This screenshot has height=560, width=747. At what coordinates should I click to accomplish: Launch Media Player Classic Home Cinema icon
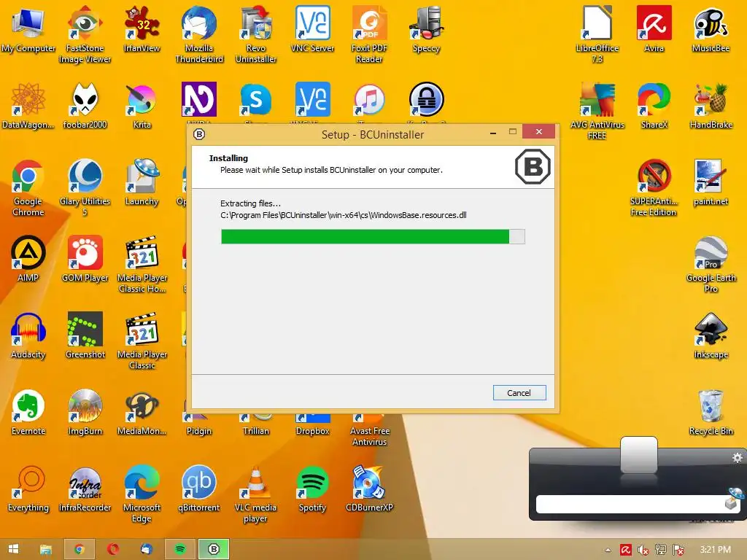(142, 265)
